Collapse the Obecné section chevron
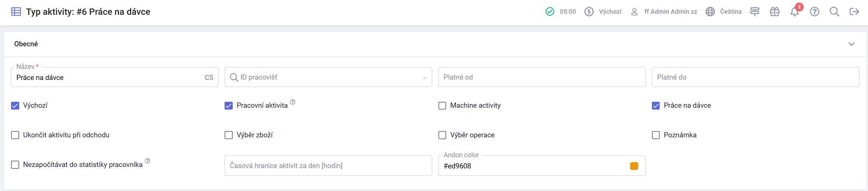 [x=851, y=44]
